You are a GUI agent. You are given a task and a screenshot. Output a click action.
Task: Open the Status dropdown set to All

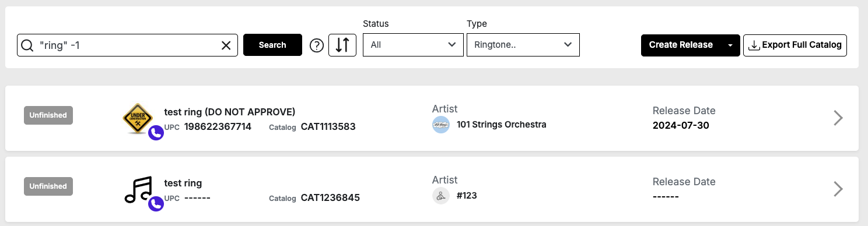coord(413,45)
